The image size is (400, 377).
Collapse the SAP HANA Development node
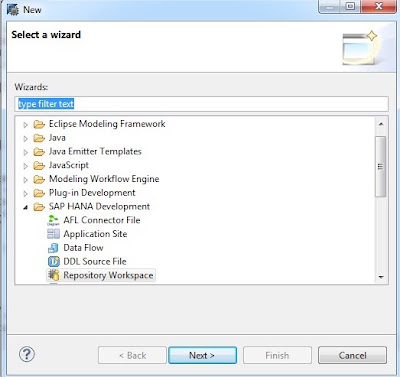[26, 207]
